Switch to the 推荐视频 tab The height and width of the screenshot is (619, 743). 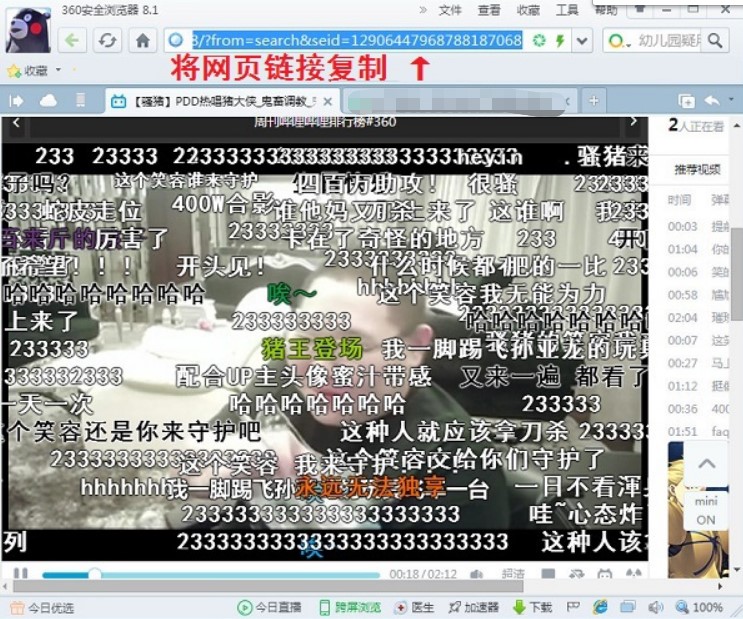point(698,169)
